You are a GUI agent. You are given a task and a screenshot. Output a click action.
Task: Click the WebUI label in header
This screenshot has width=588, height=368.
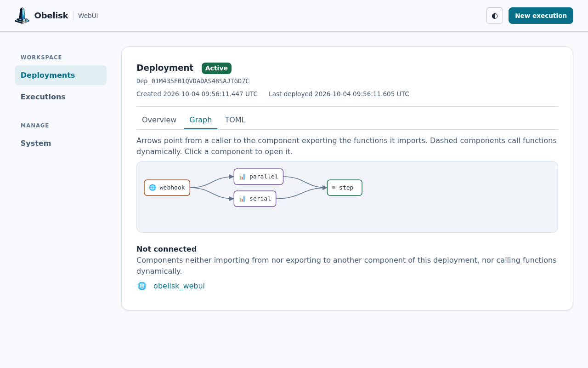click(88, 16)
